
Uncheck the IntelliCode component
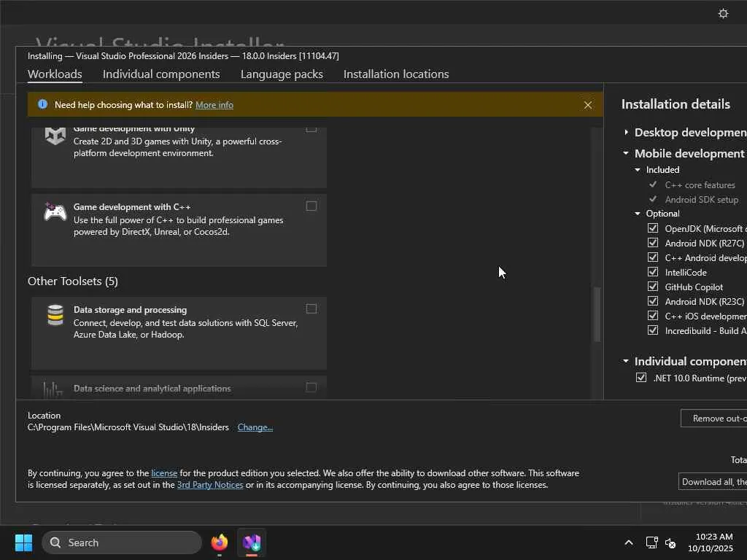(x=653, y=272)
